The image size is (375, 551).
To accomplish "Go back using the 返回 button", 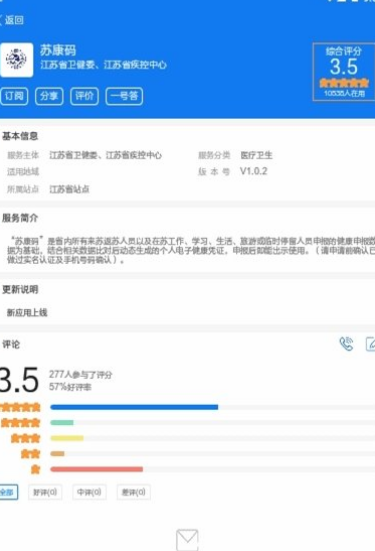I will pyautogui.click(x=12, y=20).
